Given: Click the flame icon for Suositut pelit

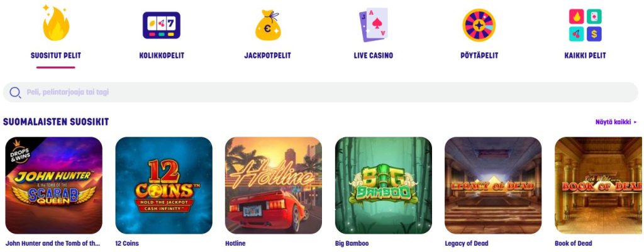Looking at the screenshot, I should click(55, 23).
